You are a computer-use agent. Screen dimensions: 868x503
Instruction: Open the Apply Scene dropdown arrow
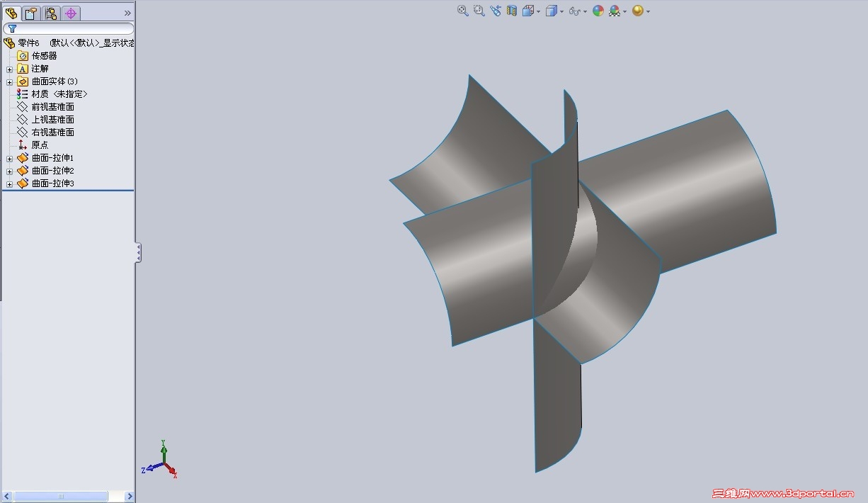point(625,11)
